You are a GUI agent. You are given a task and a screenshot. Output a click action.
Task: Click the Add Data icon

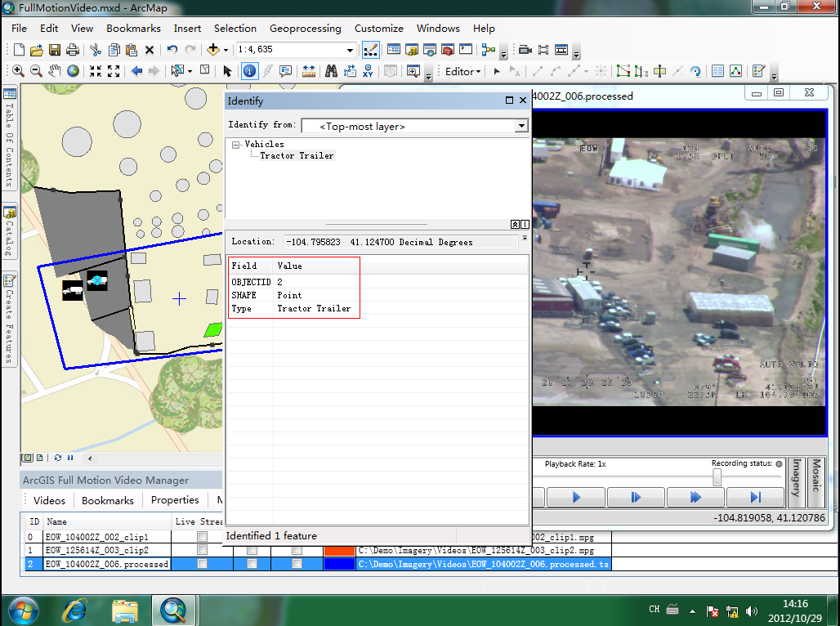click(212, 50)
